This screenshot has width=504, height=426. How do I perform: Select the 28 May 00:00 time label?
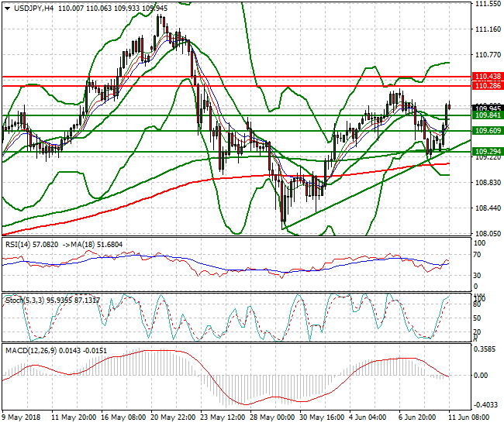272,417
